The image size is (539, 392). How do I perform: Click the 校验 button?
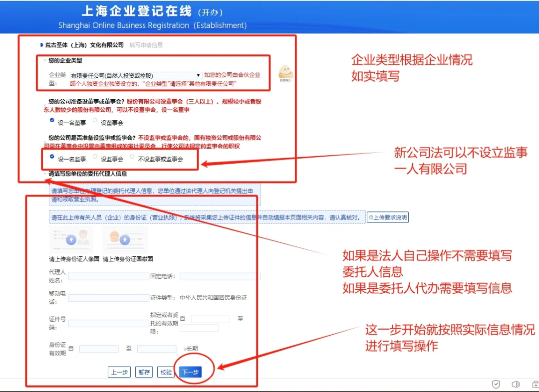[166, 372]
